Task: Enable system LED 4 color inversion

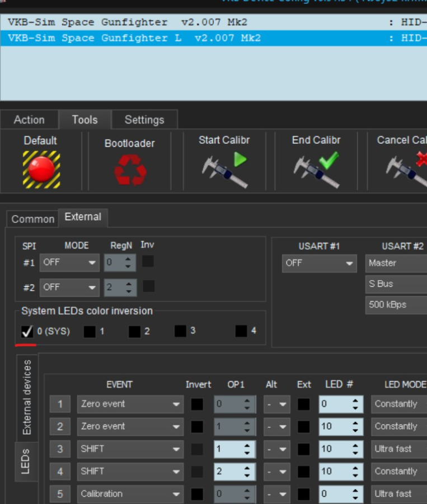Action: pos(241,331)
